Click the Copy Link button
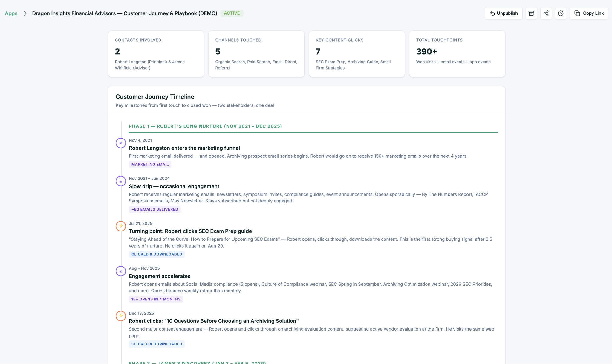612x364 pixels. tap(589, 13)
